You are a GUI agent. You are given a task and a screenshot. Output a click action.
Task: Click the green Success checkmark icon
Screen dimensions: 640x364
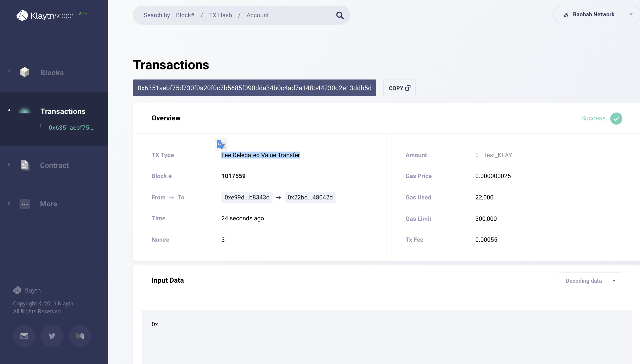click(616, 118)
